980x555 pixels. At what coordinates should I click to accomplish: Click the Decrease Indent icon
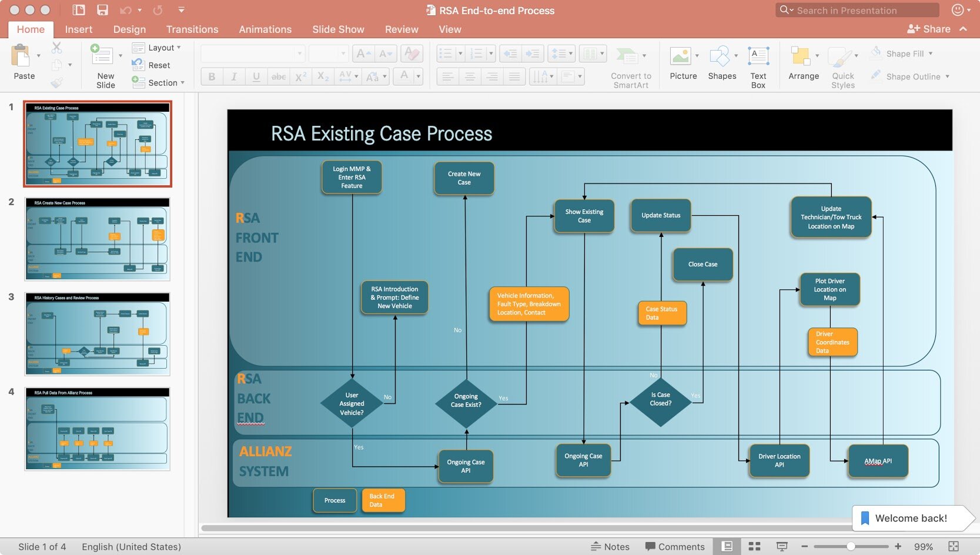pyautogui.click(x=510, y=54)
